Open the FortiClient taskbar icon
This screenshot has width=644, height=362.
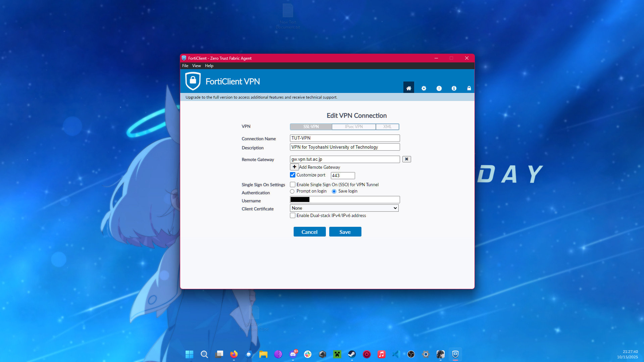pyautogui.click(x=455, y=354)
